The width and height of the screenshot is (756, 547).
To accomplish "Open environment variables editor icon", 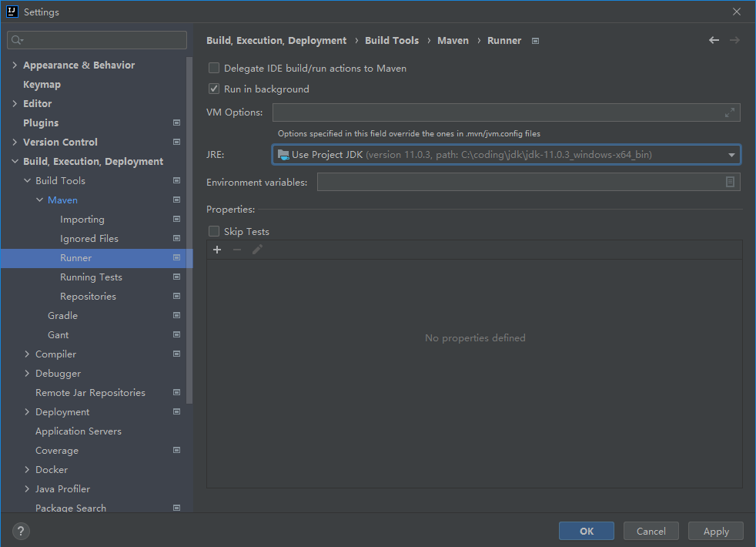I will [x=730, y=182].
